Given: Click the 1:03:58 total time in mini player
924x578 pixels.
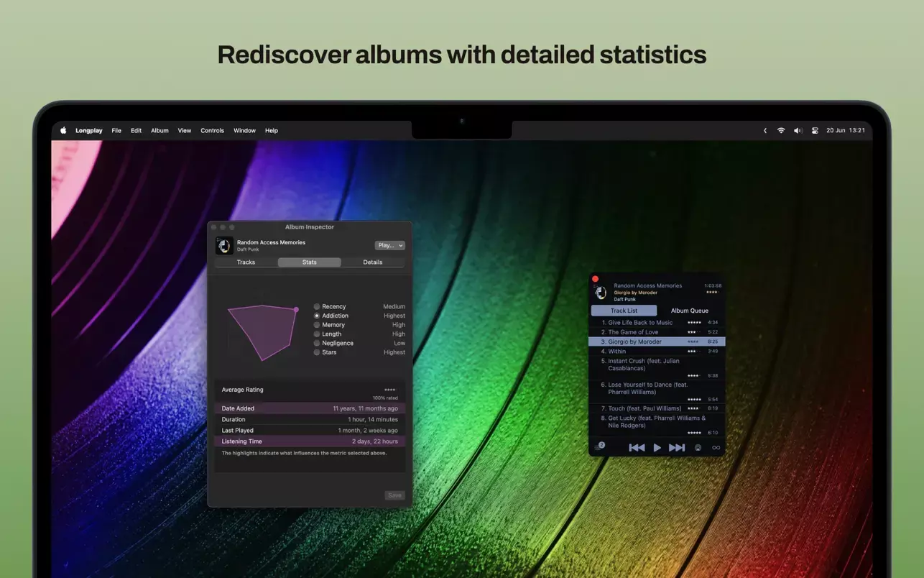Looking at the screenshot, I should 713,285.
